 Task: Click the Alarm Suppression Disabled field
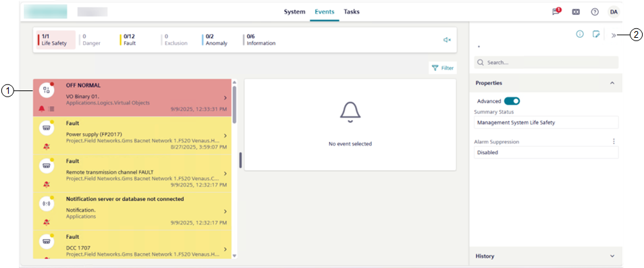tap(546, 153)
